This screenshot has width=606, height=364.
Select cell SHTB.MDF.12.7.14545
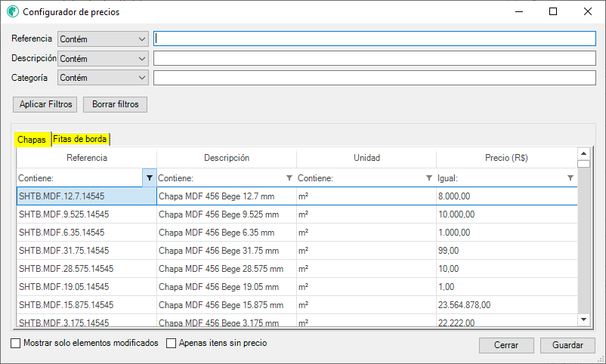[x=87, y=196]
